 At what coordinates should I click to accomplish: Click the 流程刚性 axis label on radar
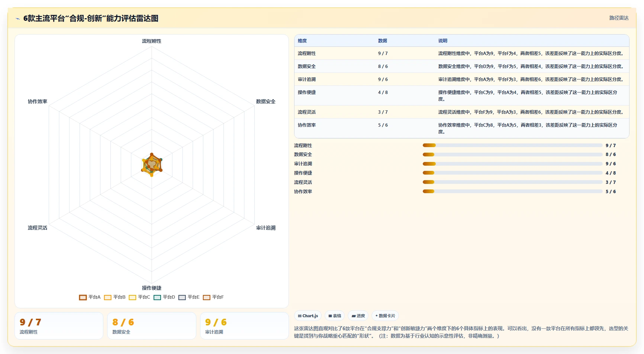(152, 41)
